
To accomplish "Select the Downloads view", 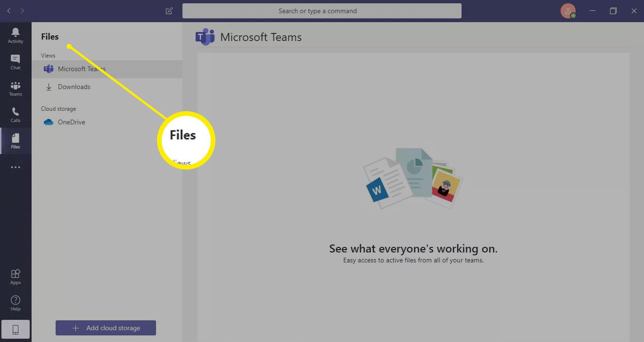I will pos(107,87).
